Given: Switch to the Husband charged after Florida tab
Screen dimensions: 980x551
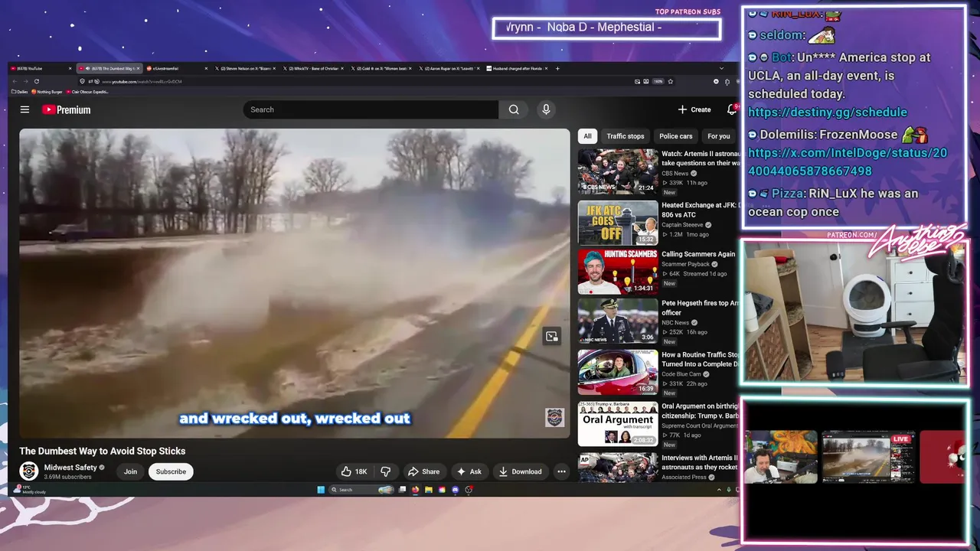Looking at the screenshot, I should tap(517, 68).
